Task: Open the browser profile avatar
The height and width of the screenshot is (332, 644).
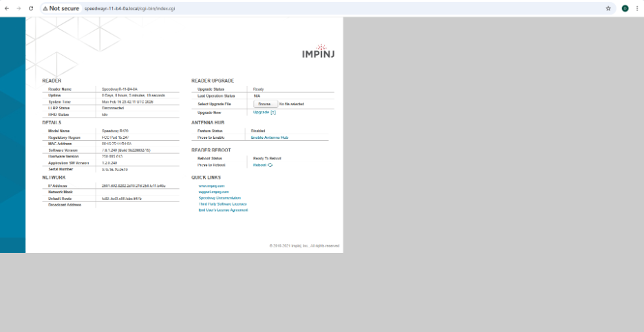Action: coord(625,8)
